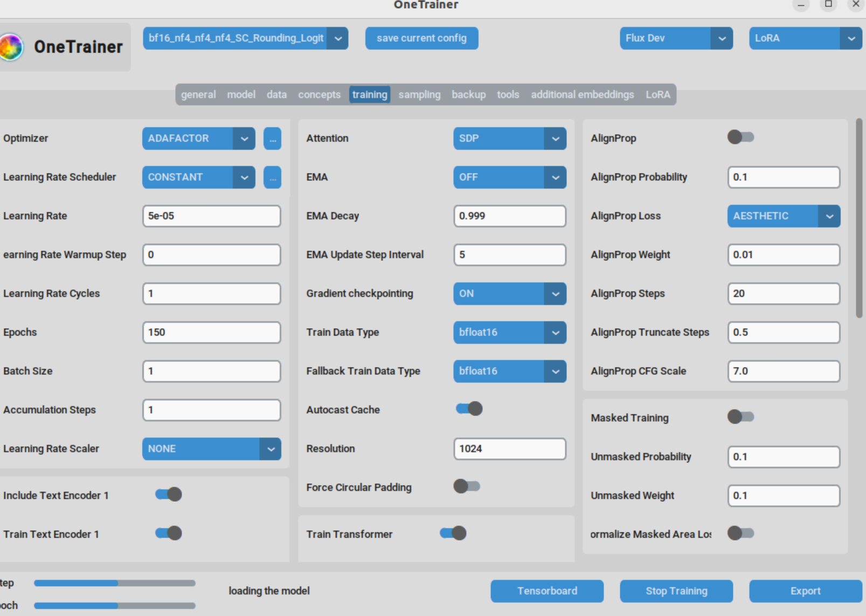Click the vertical scrollbar of the settings panel
The height and width of the screenshot is (616, 866).
coord(859,218)
